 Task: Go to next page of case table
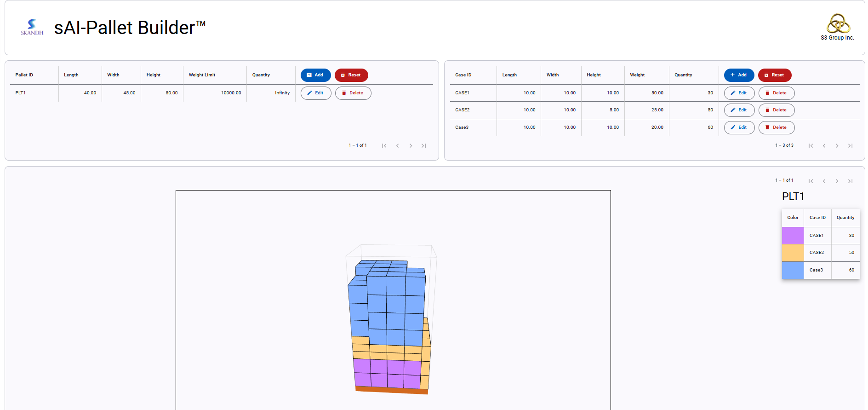(x=837, y=146)
